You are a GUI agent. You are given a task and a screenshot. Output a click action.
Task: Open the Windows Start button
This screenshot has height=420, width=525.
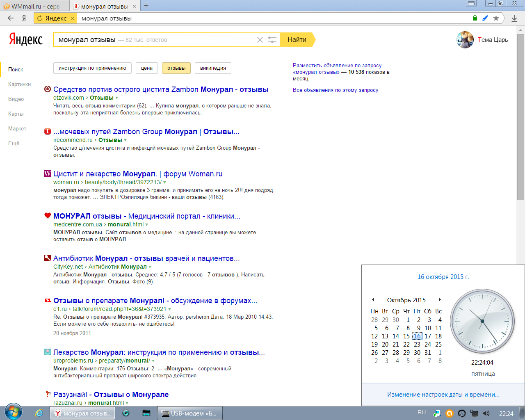click(x=14, y=412)
